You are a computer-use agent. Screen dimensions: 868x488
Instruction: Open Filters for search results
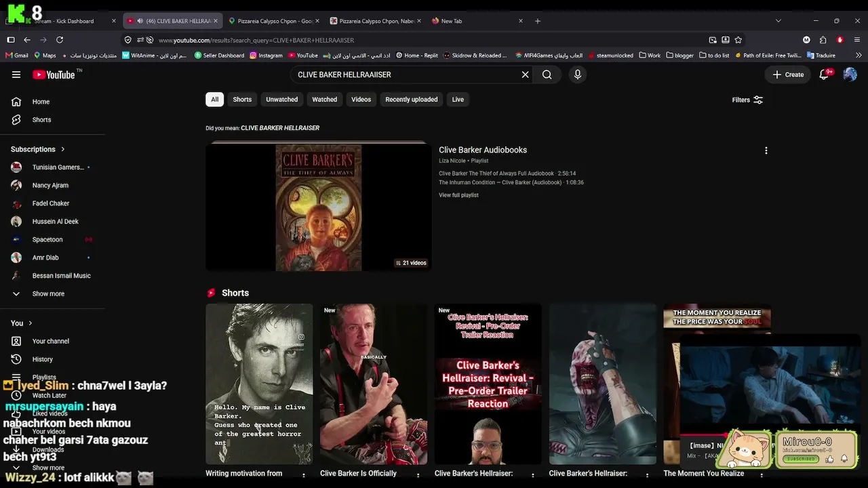[x=747, y=100]
